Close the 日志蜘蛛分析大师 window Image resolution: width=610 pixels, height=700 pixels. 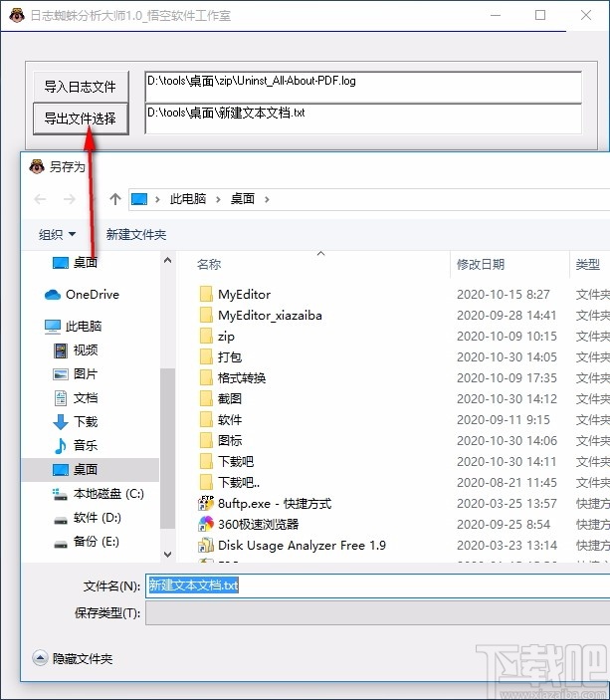pyautogui.click(x=586, y=15)
